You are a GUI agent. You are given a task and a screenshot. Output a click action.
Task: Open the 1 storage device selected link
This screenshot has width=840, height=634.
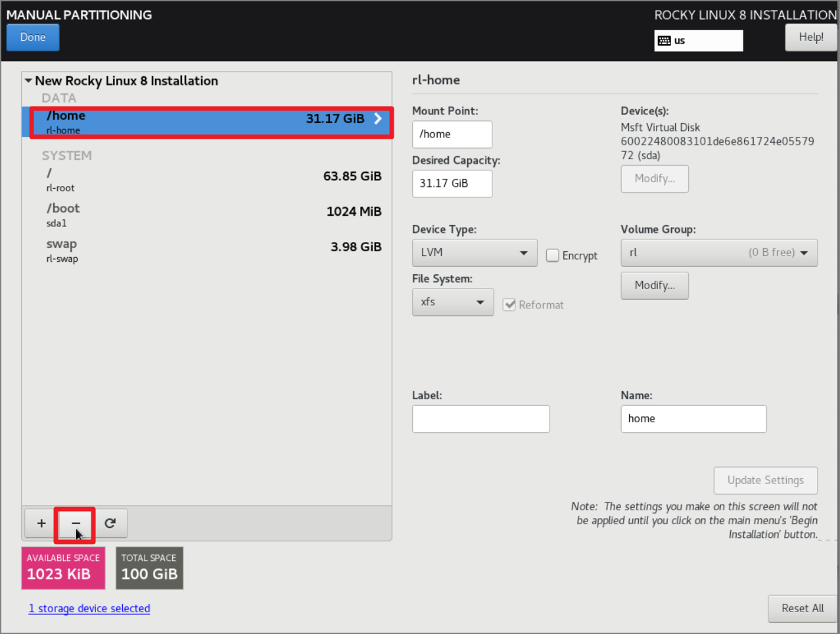tap(89, 608)
